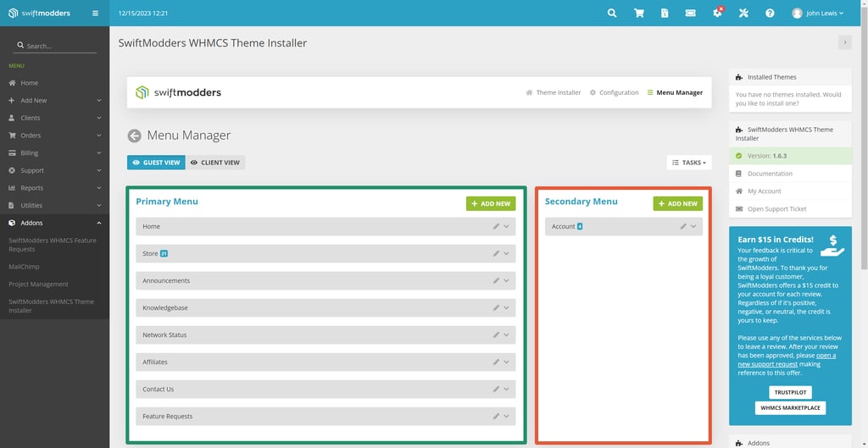Open the Theme Installer tab
The width and height of the screenshot is (868, 448).
point(553,92)
